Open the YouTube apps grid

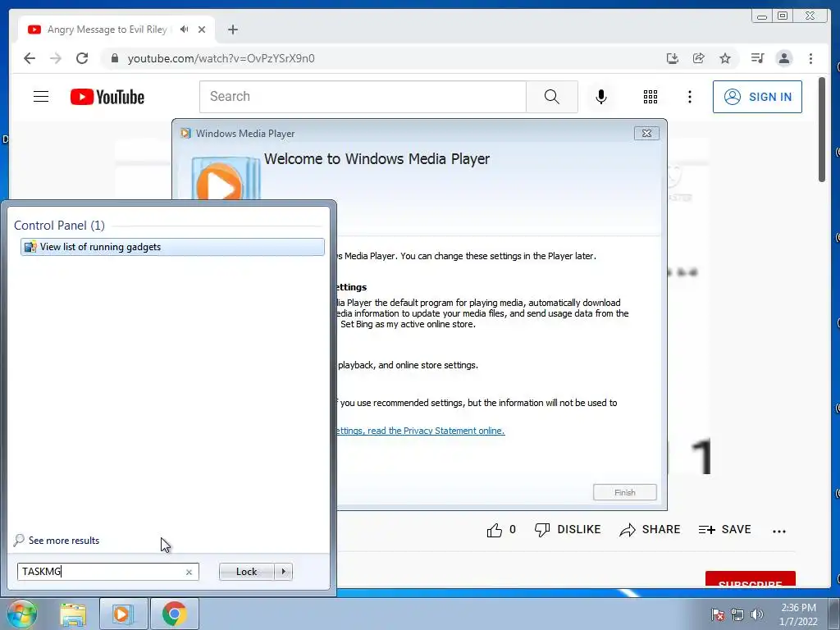pos(651,97)
